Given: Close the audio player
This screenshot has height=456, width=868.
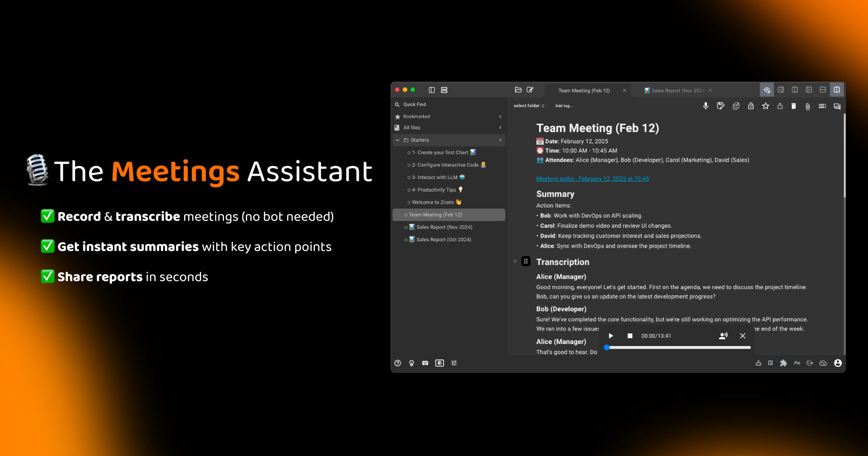Looking at the screenshot, I should (743, 336).
